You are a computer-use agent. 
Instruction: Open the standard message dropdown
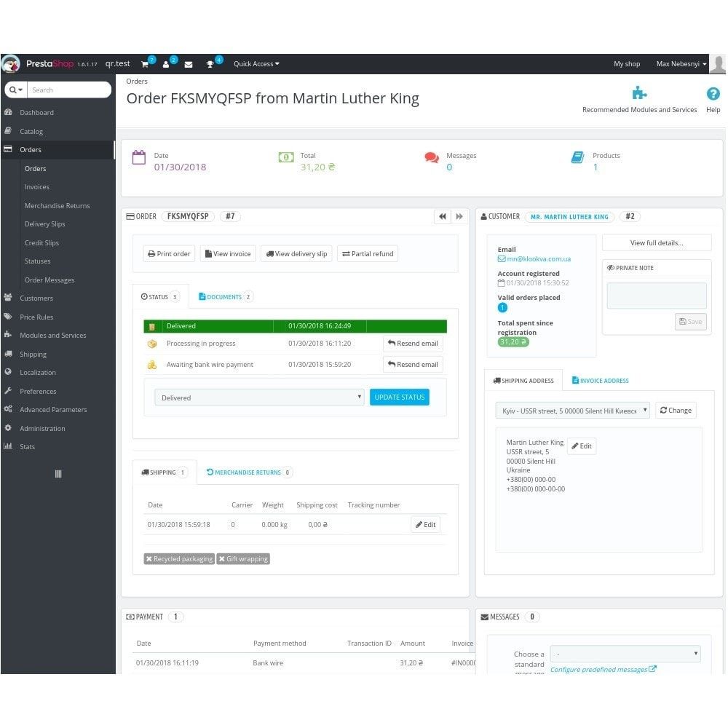coord(625,654)
